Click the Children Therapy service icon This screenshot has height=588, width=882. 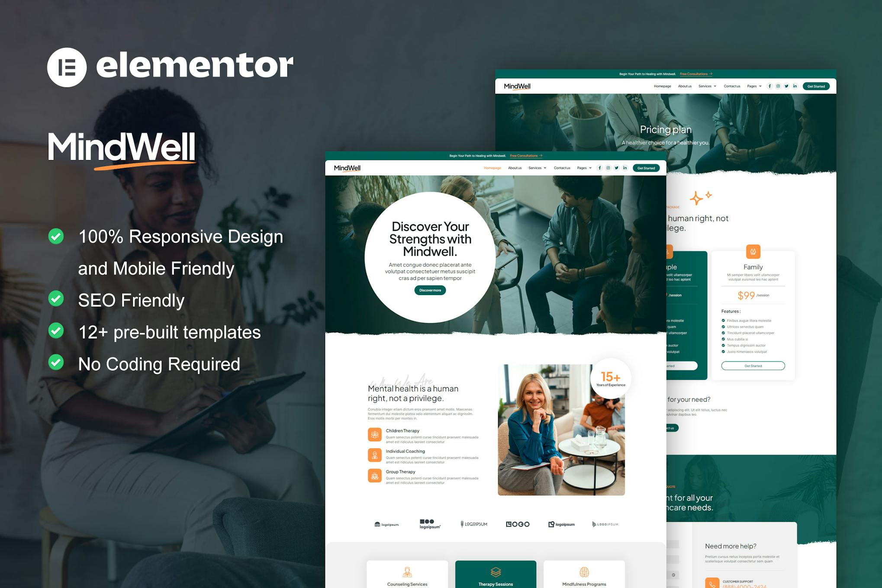pos(375,434)
